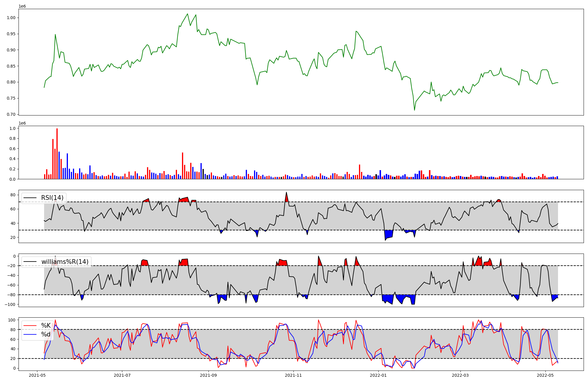The width and height of the screenshot is (588, 382).
Task: Click the 2021-07 x-axis date label
Action: (x=122, y=375)
